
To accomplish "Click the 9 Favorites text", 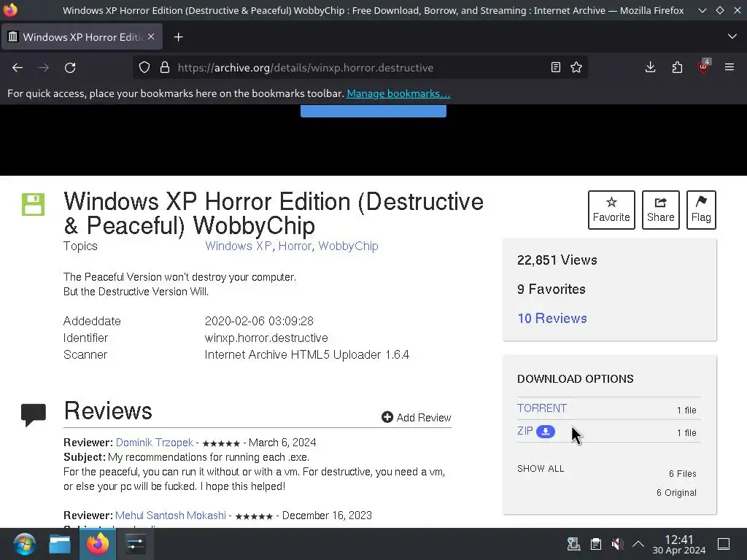I will click(x=551, y=289).
